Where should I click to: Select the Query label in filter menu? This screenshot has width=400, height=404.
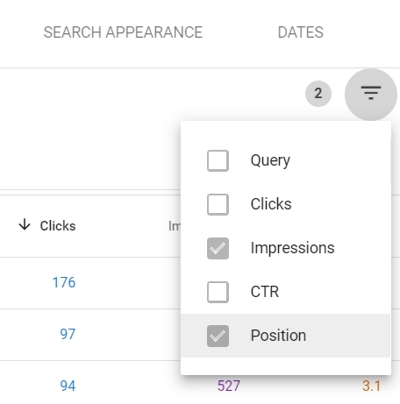[x=270, y=161]
